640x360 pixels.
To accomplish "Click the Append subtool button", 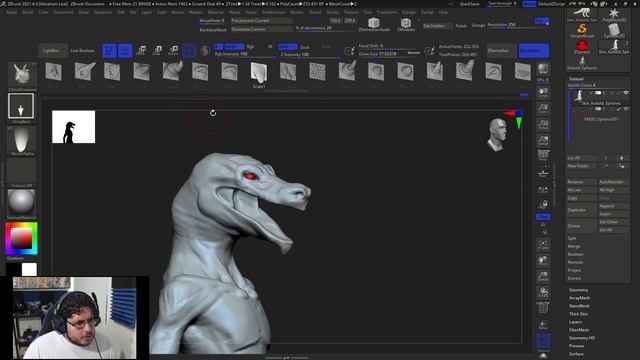I will tap(613, 206).
